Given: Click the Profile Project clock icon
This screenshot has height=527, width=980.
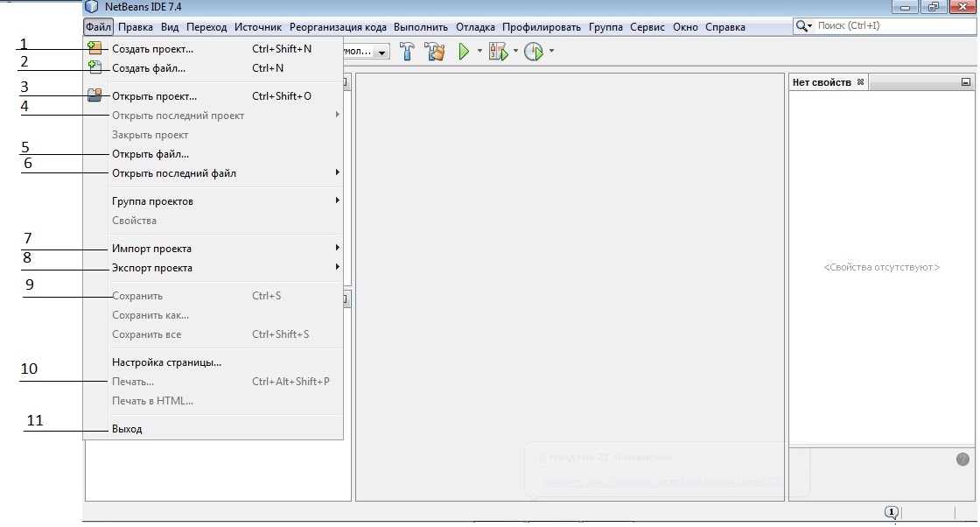Looking at the screenshot, I should coord(533,52).
